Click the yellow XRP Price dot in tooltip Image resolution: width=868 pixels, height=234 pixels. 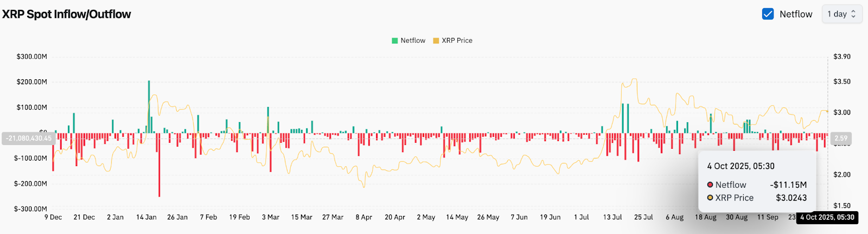710,198
